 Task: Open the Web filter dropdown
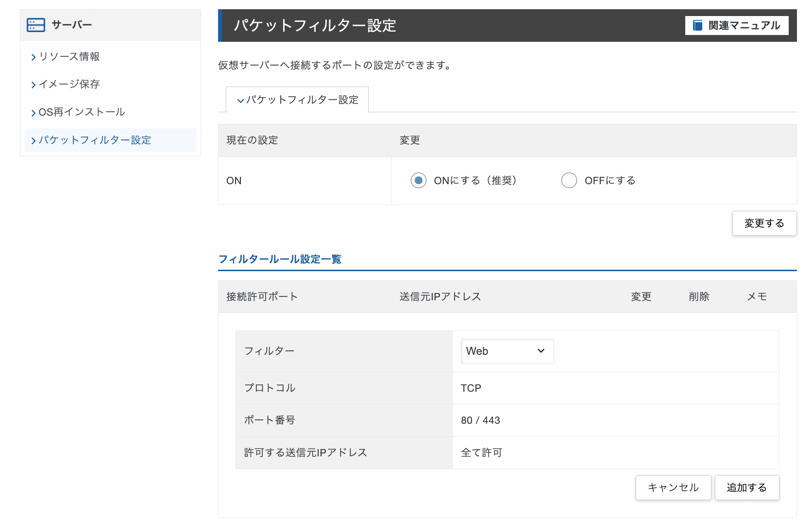tap(507, 351)
